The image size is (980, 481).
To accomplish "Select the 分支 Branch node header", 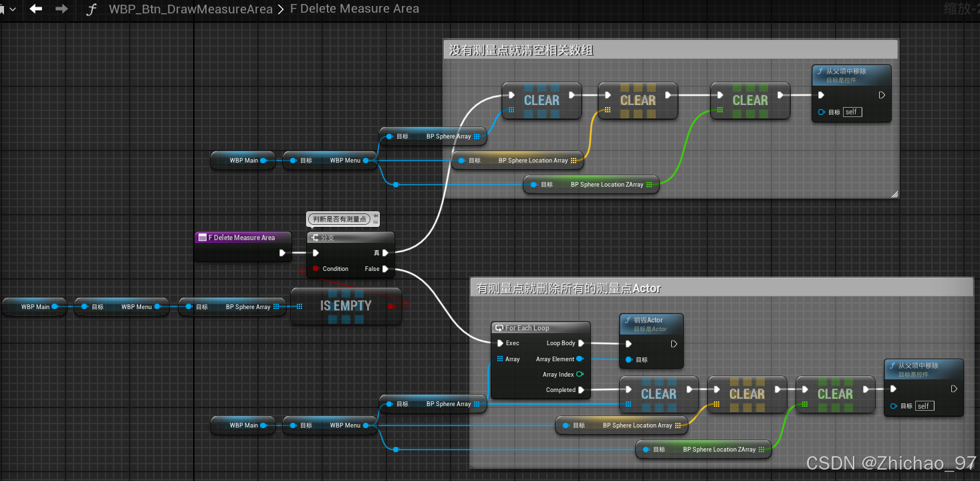I will 350,237.
